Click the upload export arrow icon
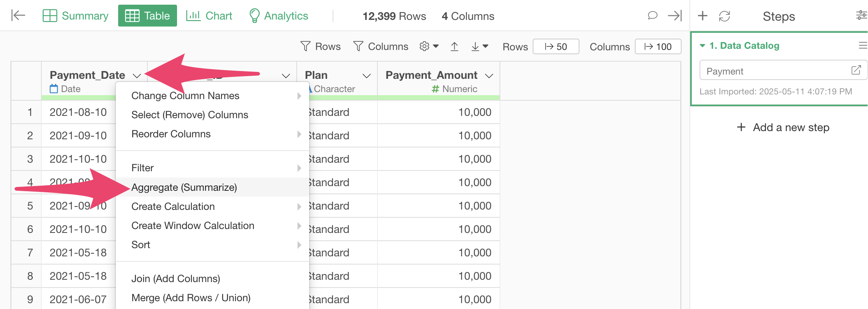The width and height of the screenshot is (868, 309). (454, 46)
